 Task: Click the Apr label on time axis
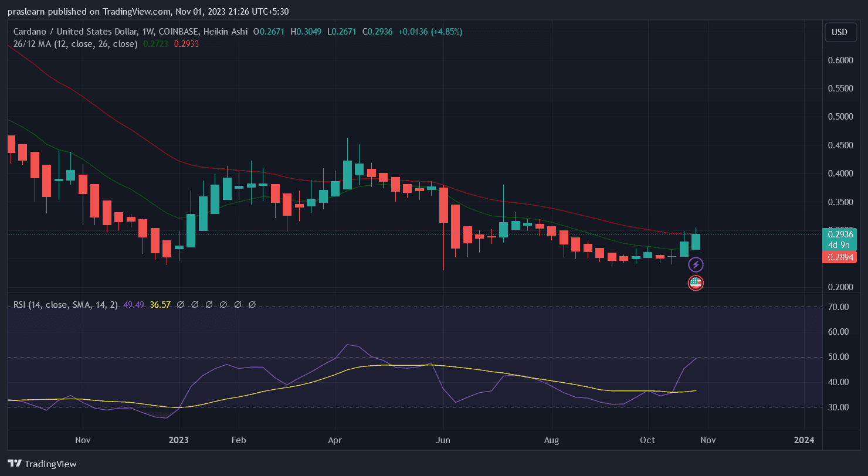tap(335, 440)
